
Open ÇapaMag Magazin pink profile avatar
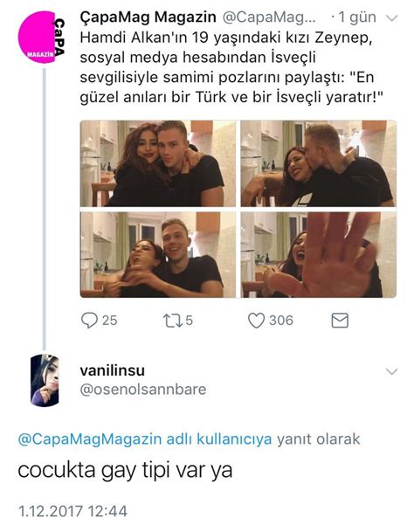point(41,37)
